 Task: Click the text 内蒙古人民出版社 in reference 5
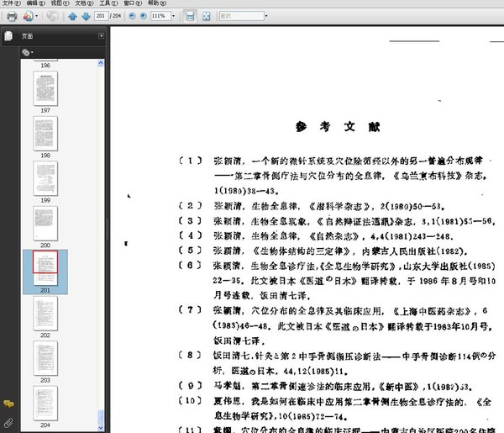(399, 251)
